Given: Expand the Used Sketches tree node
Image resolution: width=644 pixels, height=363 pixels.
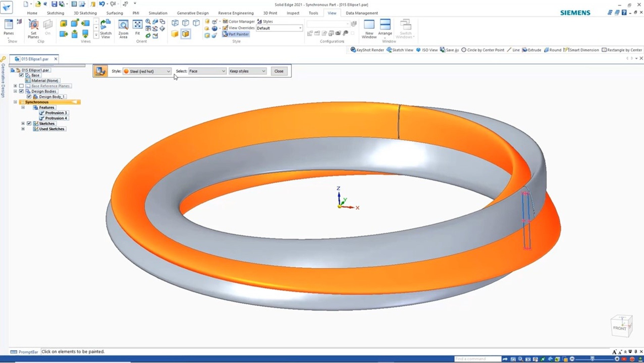Looking at the screenshot, I should [23, 129].
